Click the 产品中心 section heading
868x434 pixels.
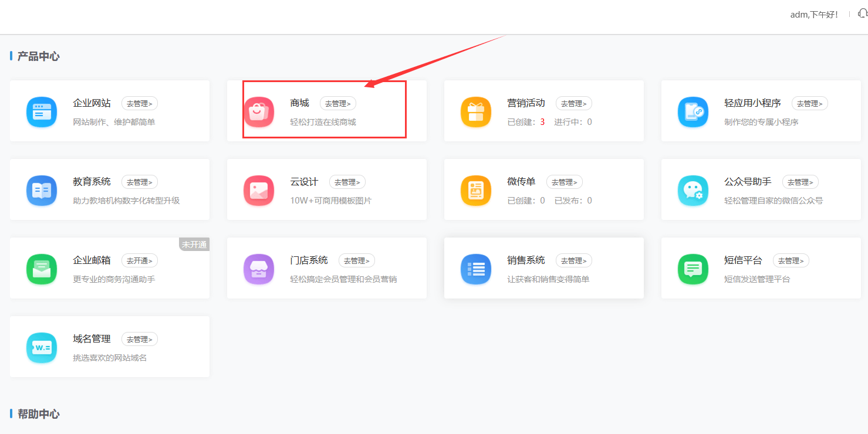coord(38,56)
